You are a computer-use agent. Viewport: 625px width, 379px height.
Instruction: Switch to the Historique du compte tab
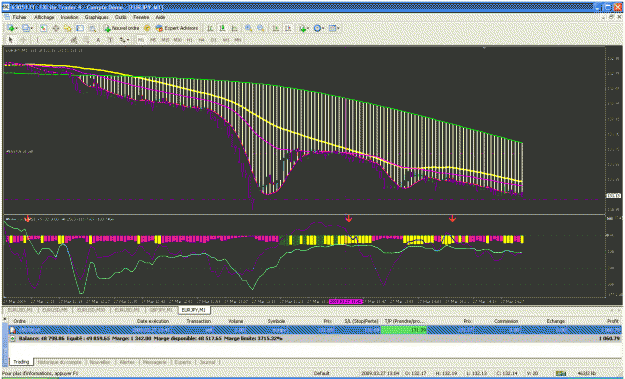[60, 362]
